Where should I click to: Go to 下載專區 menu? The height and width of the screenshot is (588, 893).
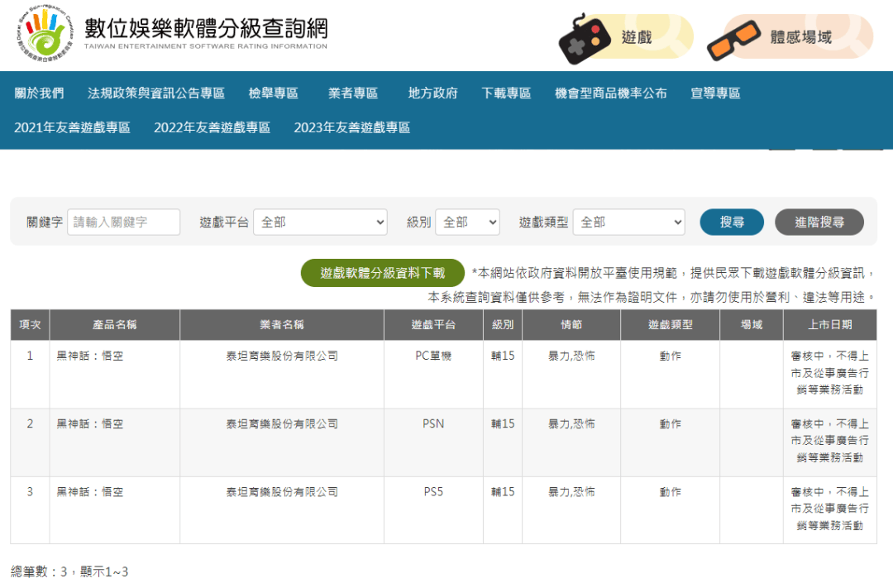tap(506, 93)
